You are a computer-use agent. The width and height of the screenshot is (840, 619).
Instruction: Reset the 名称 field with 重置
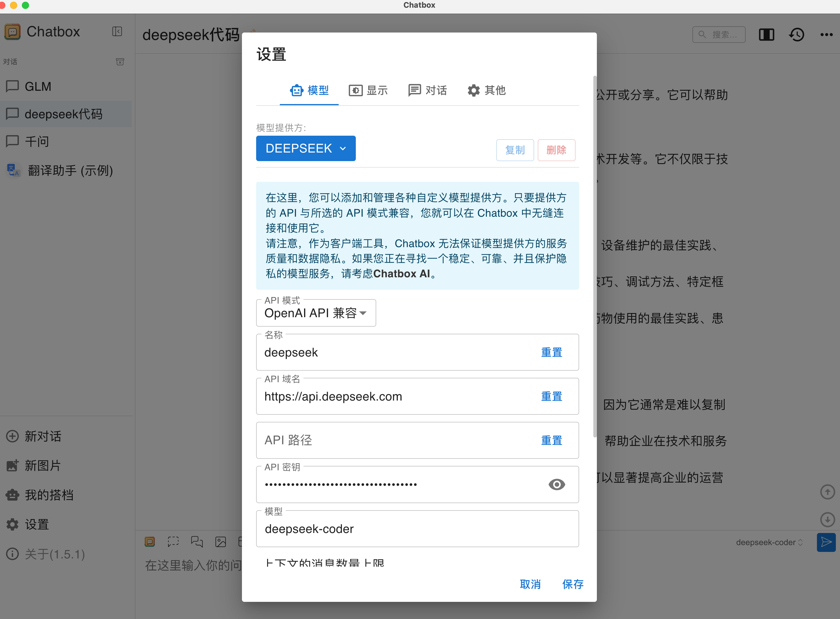(x=552, y=352)
